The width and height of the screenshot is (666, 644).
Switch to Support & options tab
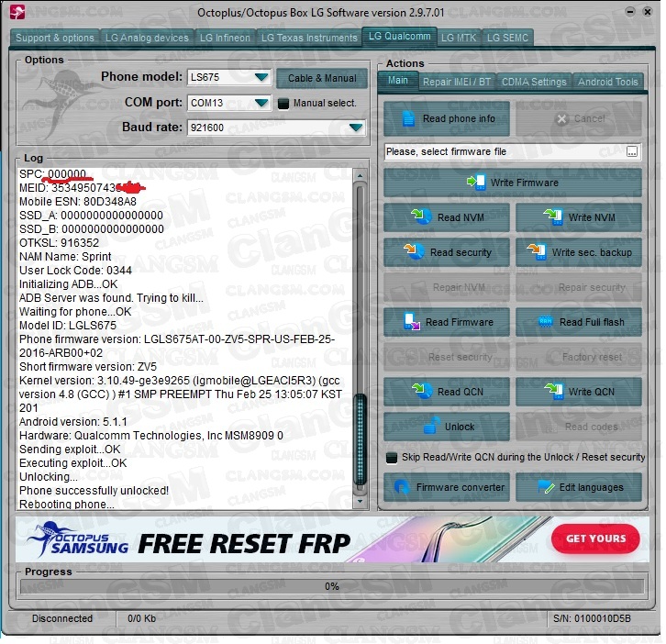coord(55,38)
